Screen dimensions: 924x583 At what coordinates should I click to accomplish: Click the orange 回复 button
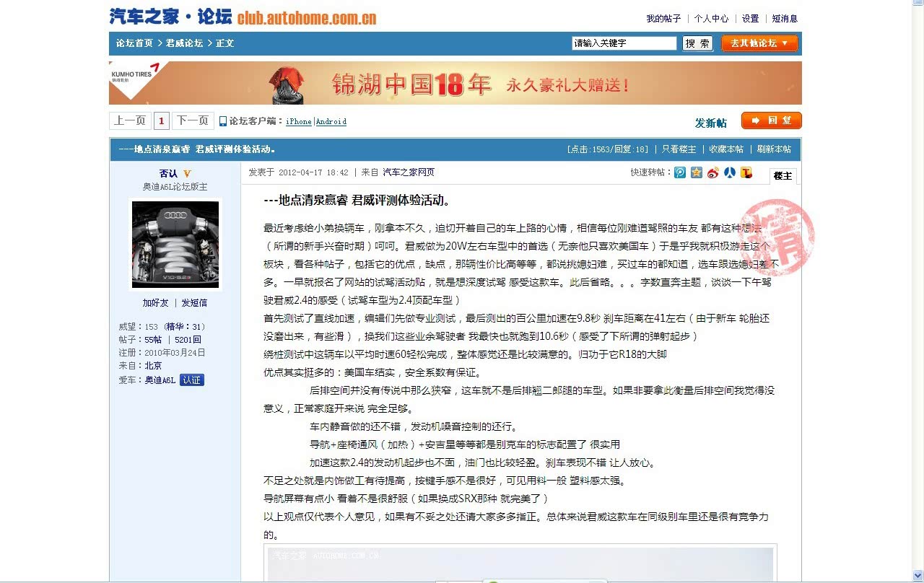tap(772, 120)
